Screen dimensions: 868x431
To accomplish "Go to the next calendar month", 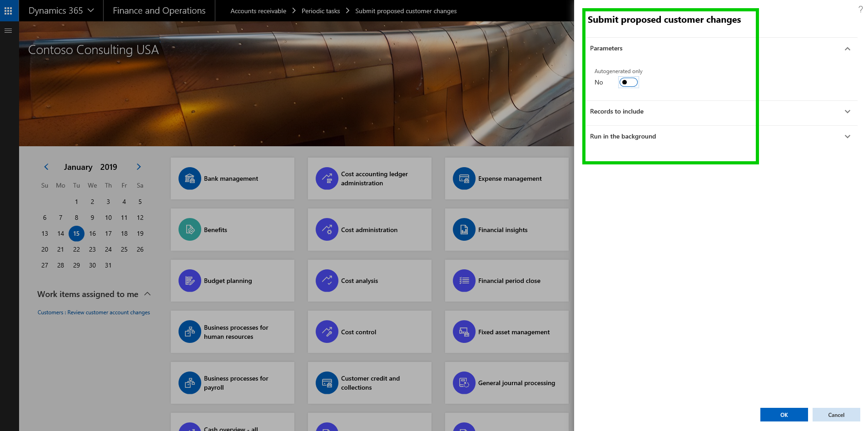I will (x=139, y=167).
